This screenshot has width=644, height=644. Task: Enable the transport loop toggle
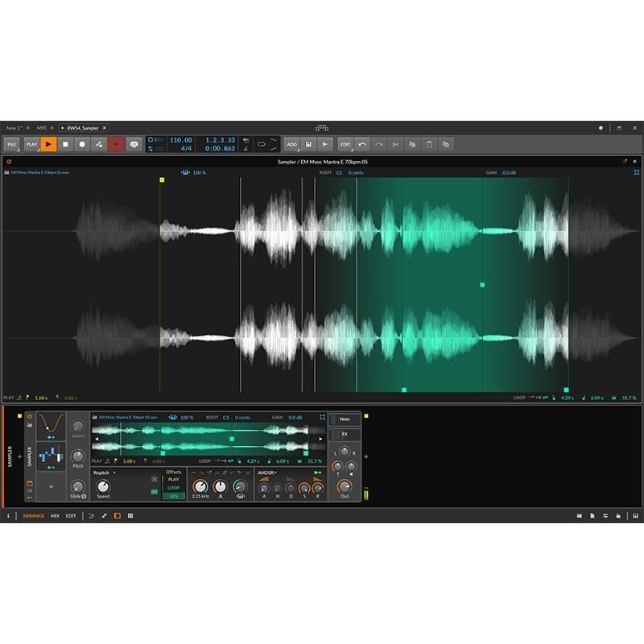click(262, 144)
